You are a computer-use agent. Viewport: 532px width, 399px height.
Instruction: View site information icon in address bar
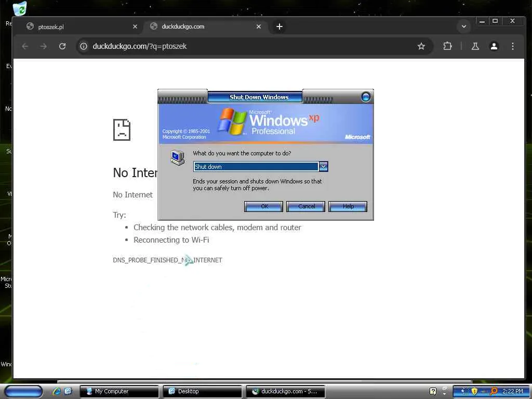click(84, 46)
